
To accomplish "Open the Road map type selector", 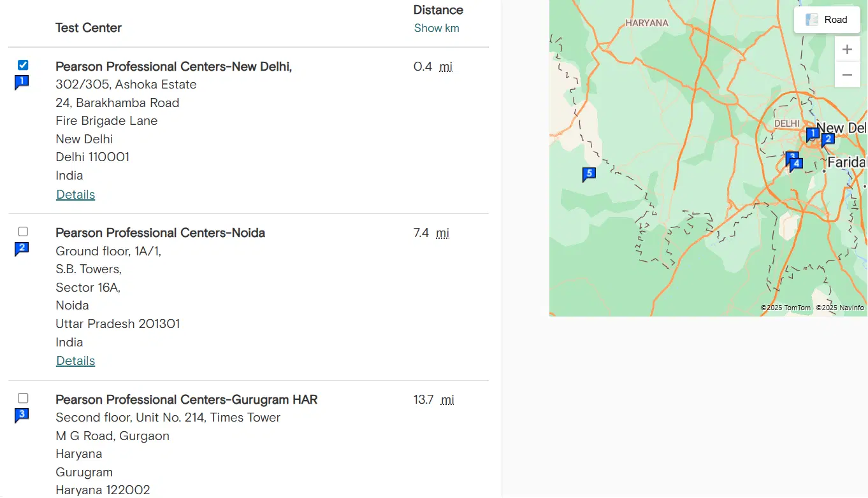I will pos(827,20).
